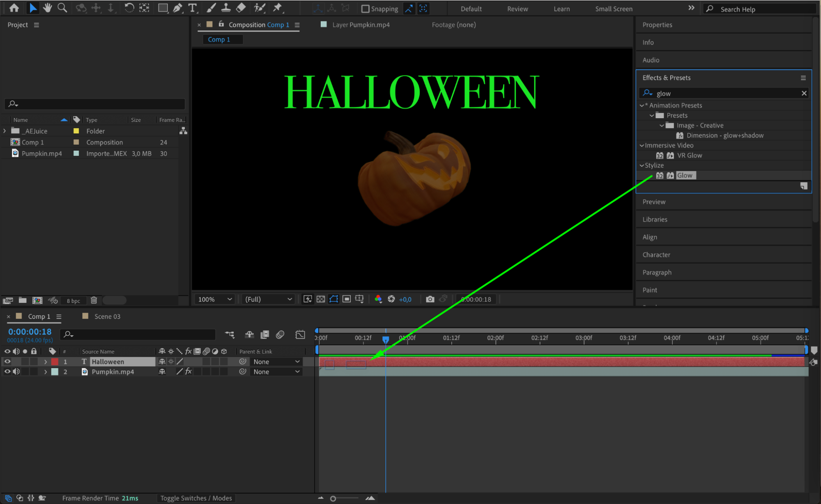Clear the glow search in Effects & Presets
This screenshot has height=504, width=821.
(x=804, y=94)
